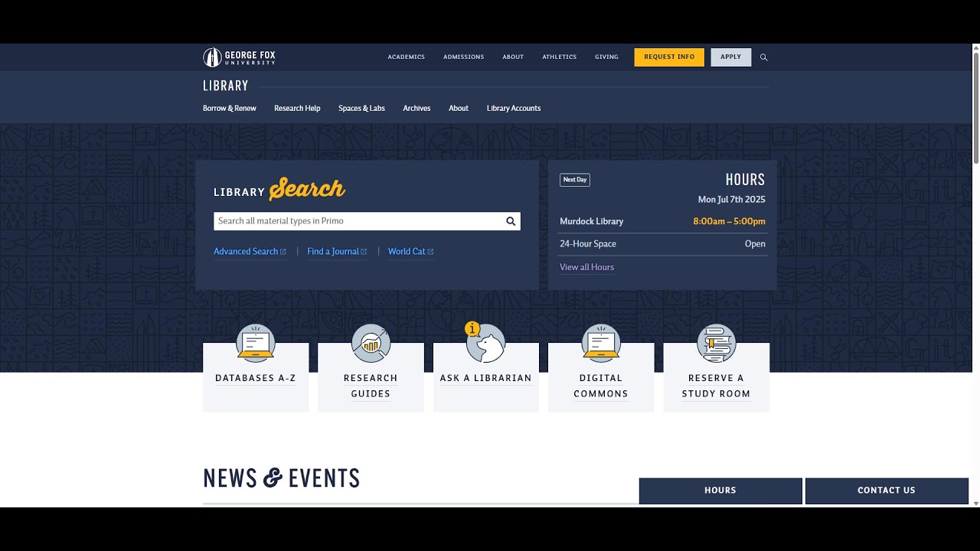Click the George Fox University logo
980x551 pixels.
coord(239,57)
